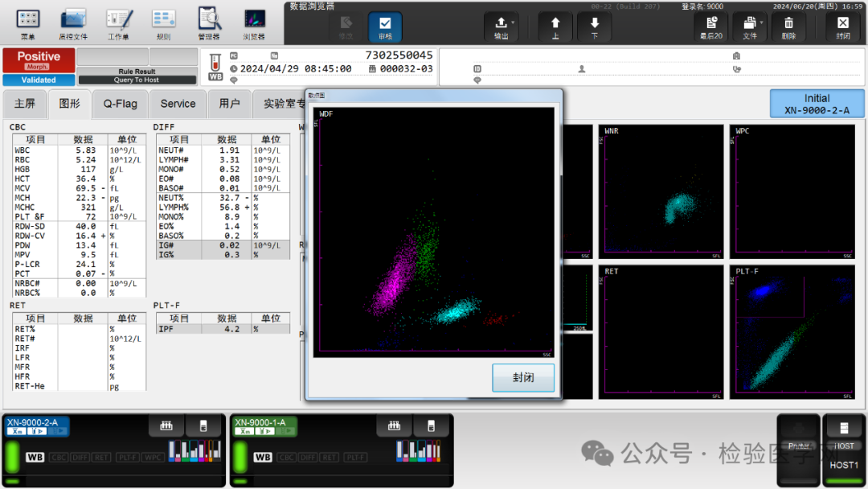Click the HOST connection icon
The width and height of the screenshot is (868, 489).
coord(844,435)
